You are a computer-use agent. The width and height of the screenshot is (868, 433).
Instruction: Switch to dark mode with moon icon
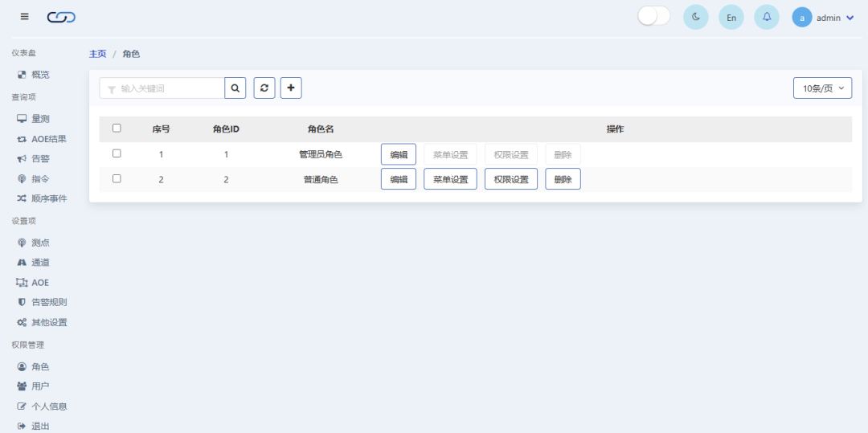click(696, 17)
